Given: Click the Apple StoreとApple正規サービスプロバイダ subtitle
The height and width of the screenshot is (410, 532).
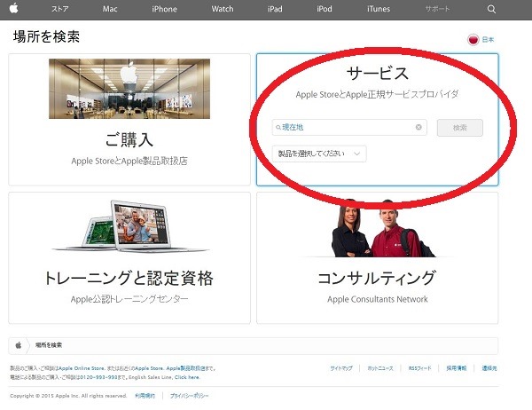Looking at the screenshot, I should [x=378, y=94].
